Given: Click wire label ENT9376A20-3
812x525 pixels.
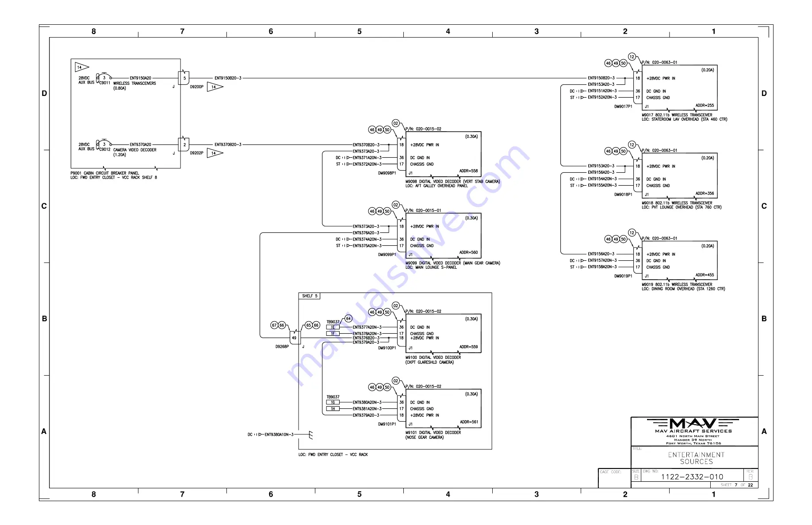Looking at the screenshot, I should pyautogui.click(x=366, y=233).
